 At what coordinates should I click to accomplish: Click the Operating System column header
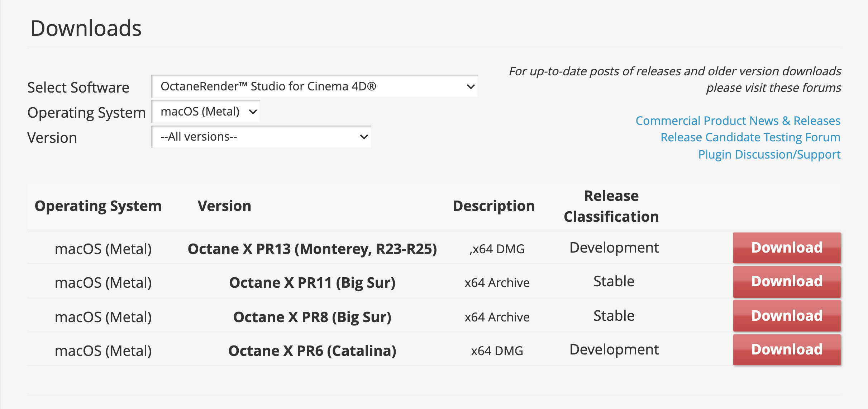coord(98,206)
